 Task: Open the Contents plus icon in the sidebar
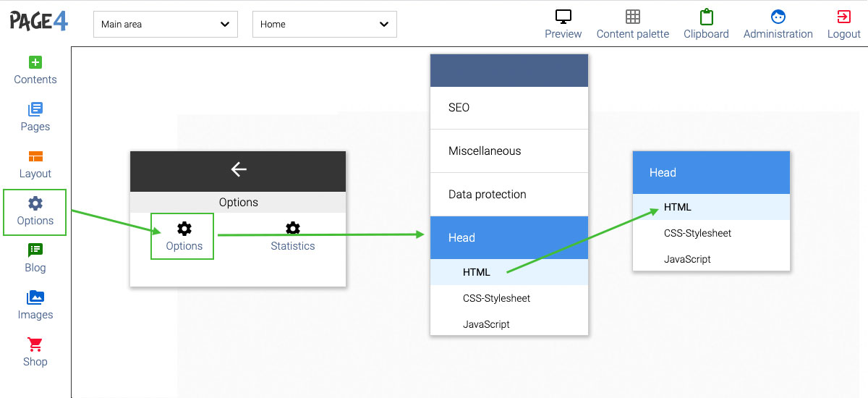click(35, 62)
